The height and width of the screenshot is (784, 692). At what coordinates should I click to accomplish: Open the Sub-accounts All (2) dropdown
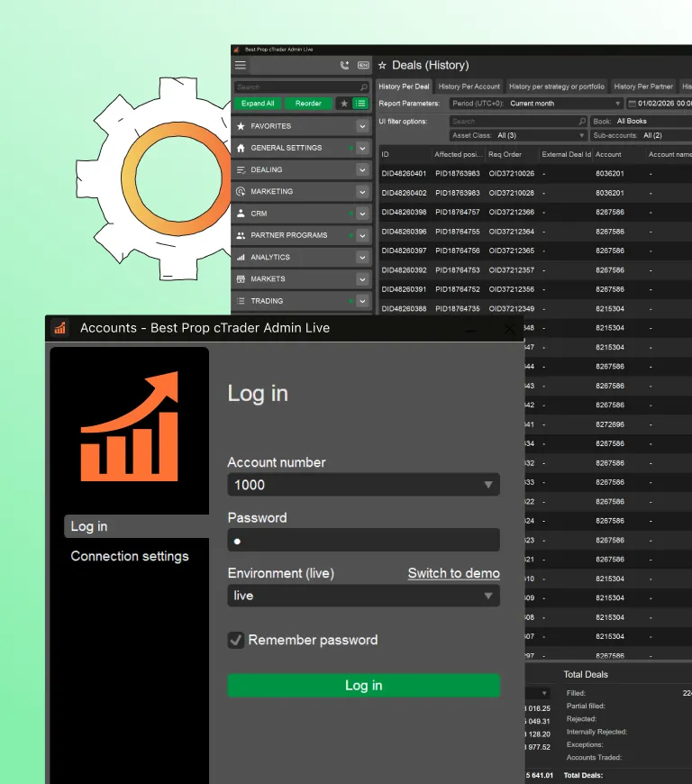tap(641, 135)
